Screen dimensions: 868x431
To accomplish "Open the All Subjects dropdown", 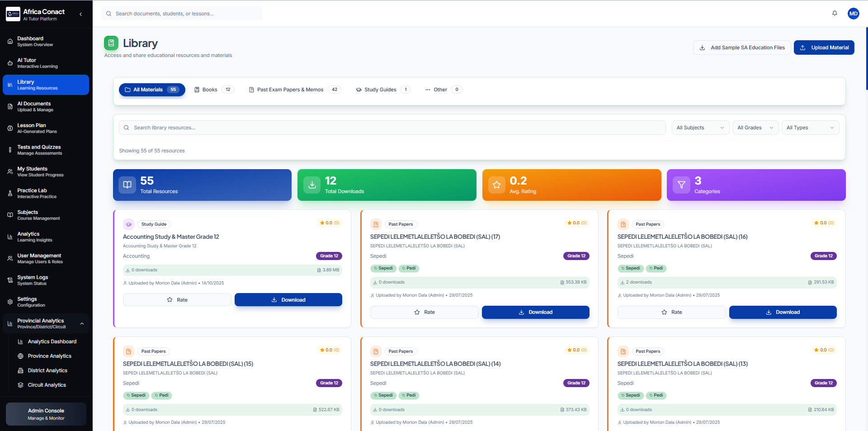I will coord(700,128).
